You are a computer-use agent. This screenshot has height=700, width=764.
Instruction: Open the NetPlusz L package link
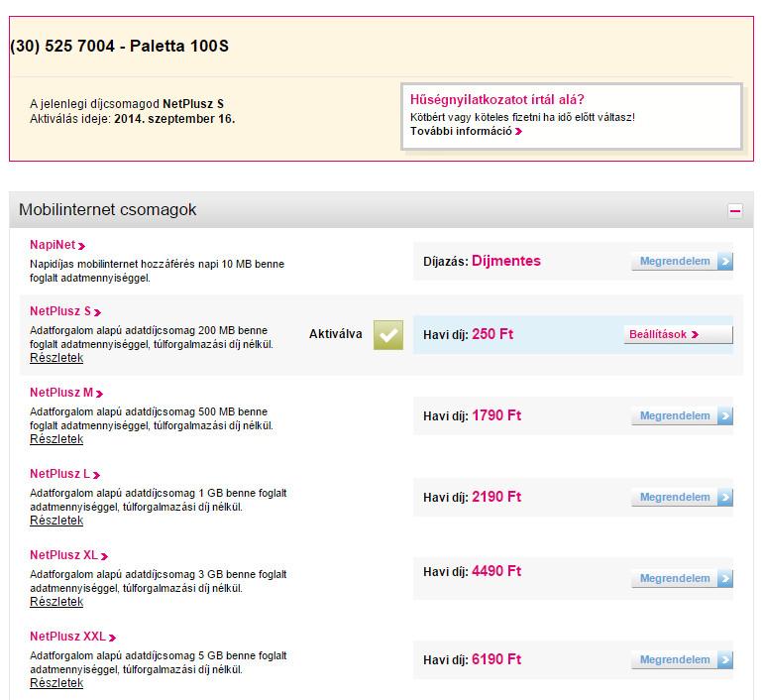click(64, 474)
